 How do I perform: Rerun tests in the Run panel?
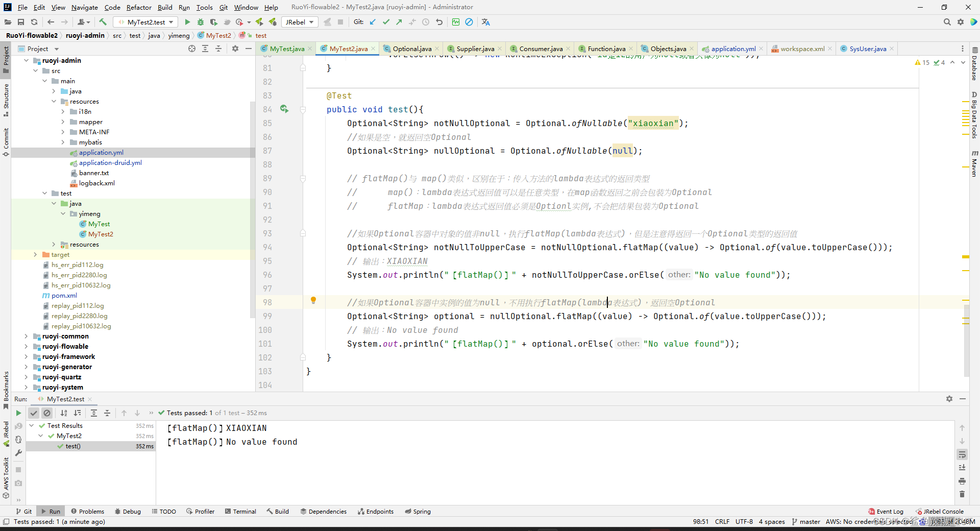[18, 413]
